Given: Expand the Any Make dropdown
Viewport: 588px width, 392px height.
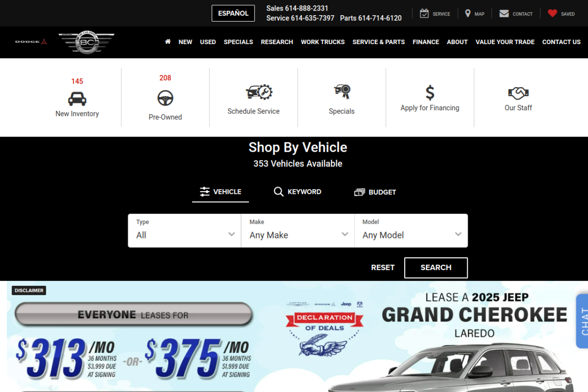Looking at the screenshot, I should pyautogui.click(x=298, y=231).
